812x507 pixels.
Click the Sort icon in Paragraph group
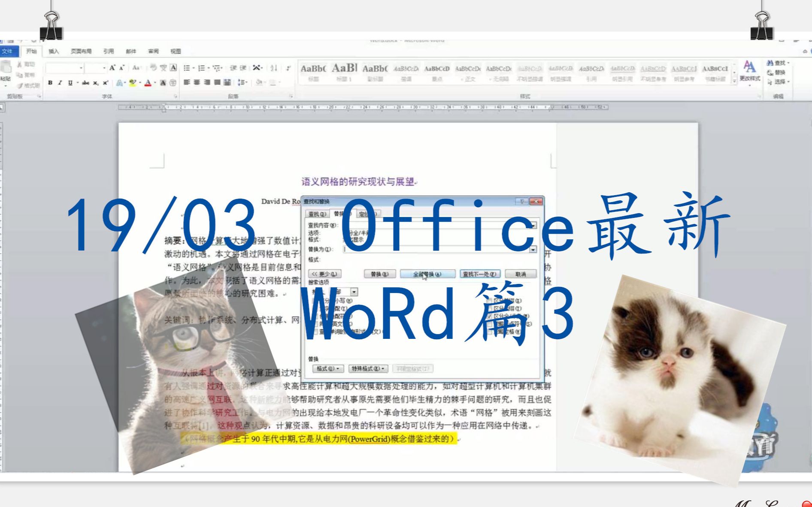274,68
